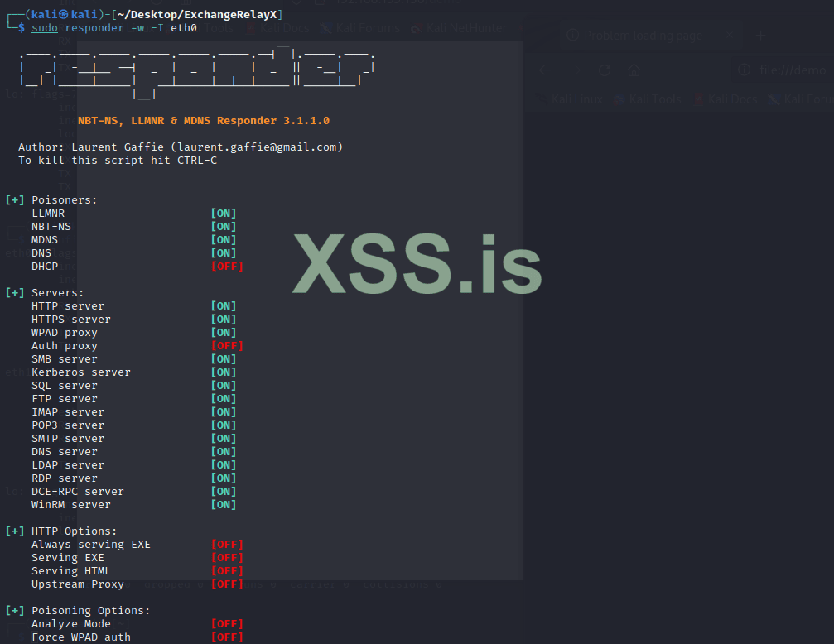Image resolution: width=834 pixels, height=644 pixels.
Task: Go to browser home page icon
Action: point(634,70)
